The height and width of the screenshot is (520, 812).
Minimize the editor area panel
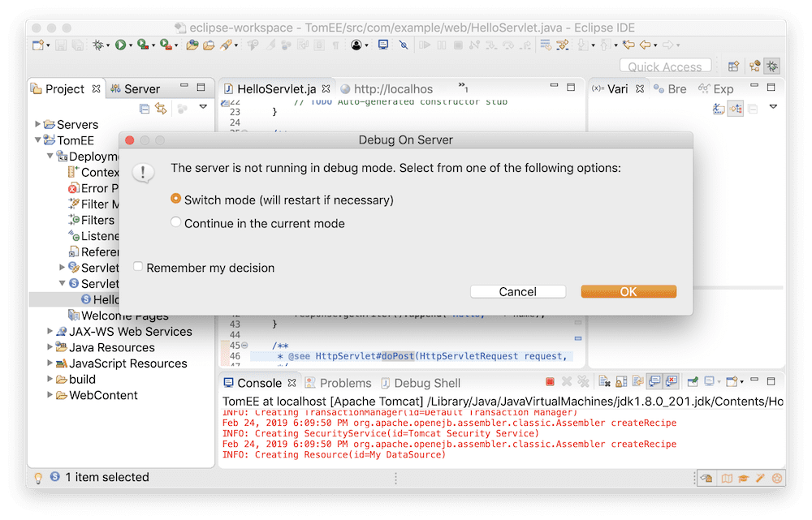pos(554,85)
